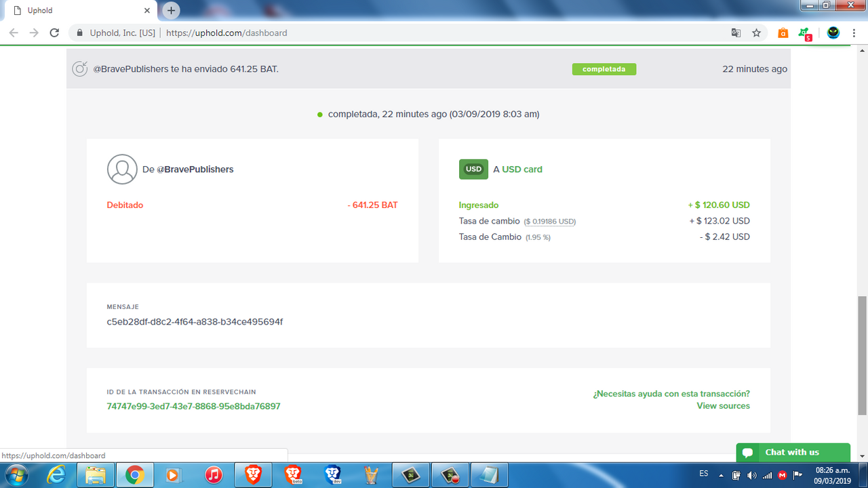
Task: Show hidden system tray icons
Action: [x=720, y=475]
